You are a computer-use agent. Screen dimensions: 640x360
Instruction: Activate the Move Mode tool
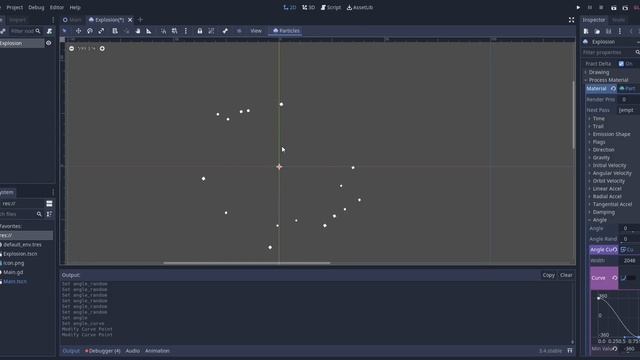click(78, 31)
